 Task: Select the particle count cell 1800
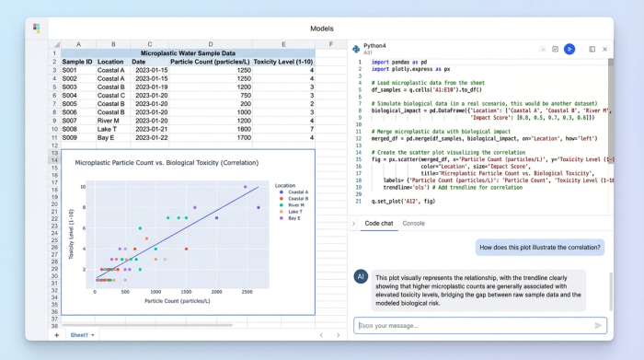(211, 129)
